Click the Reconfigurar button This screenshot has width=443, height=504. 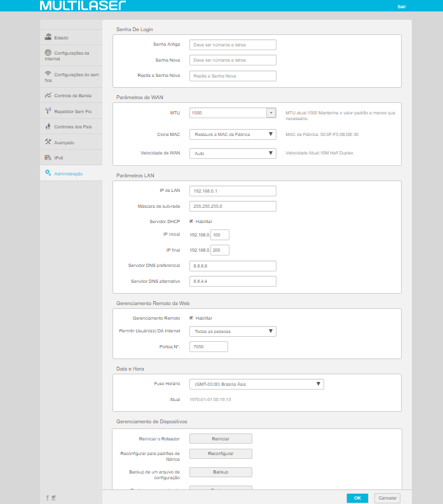(221, 454)
